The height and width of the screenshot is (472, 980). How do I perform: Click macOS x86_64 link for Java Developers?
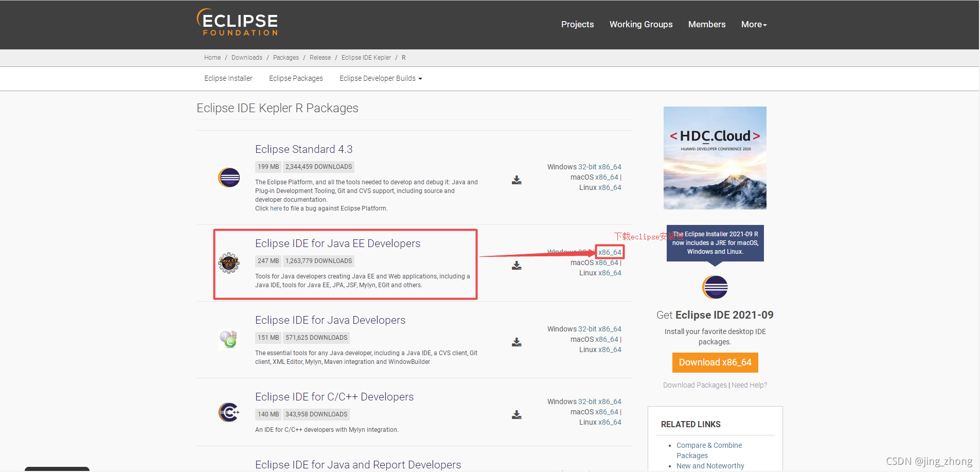click(607, 339)
